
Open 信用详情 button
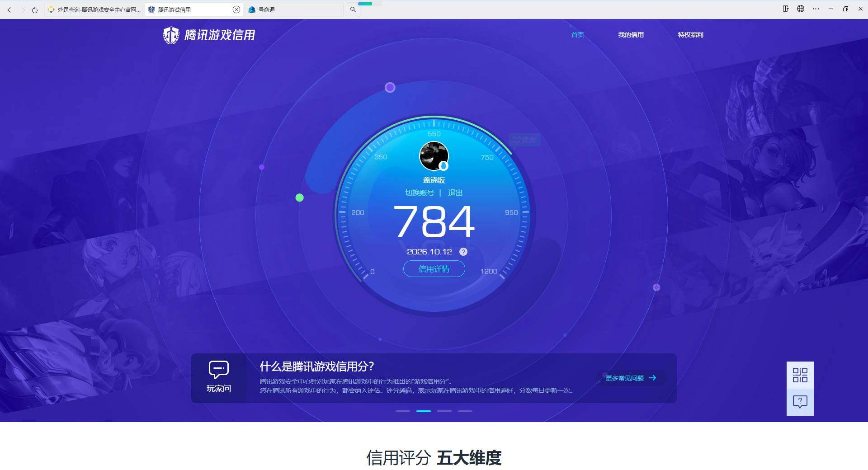434,269
